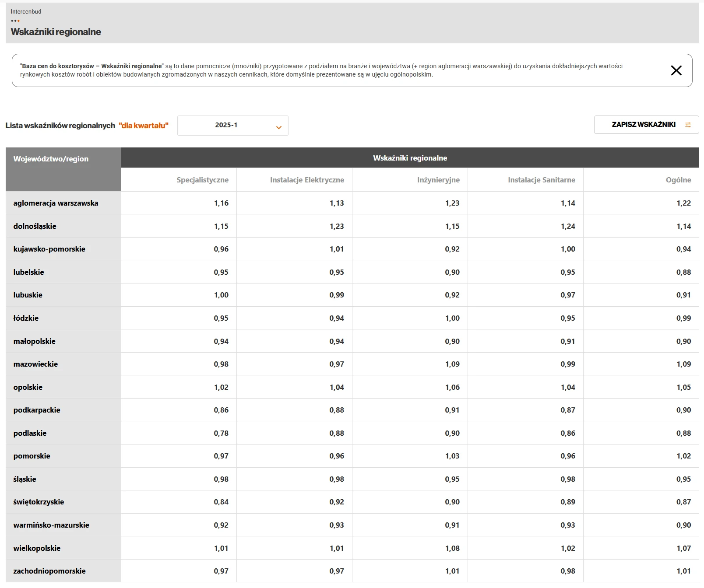This screenshot has width=704, height=588.
Task: Open the 2025-1 quarter dropdown
Action: point(232,126)
